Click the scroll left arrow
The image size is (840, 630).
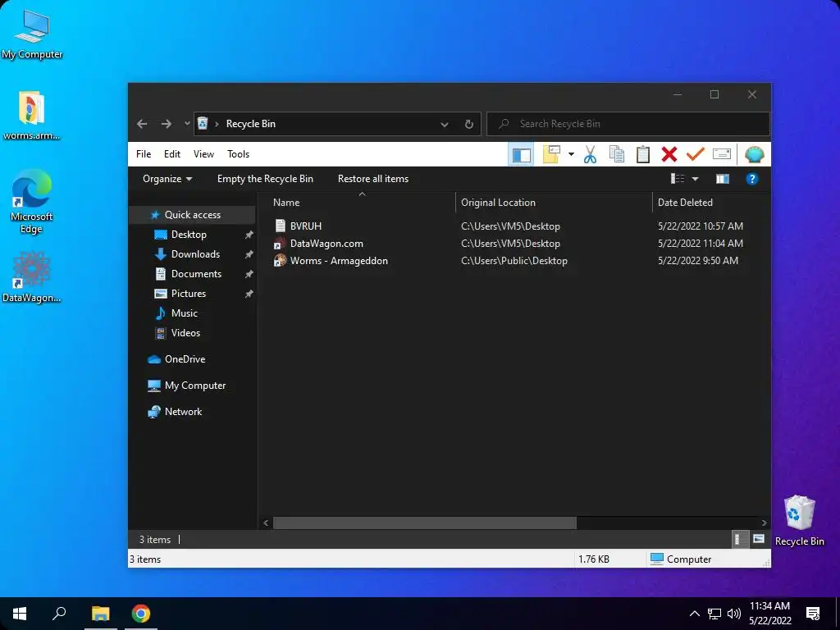point(266,523)
